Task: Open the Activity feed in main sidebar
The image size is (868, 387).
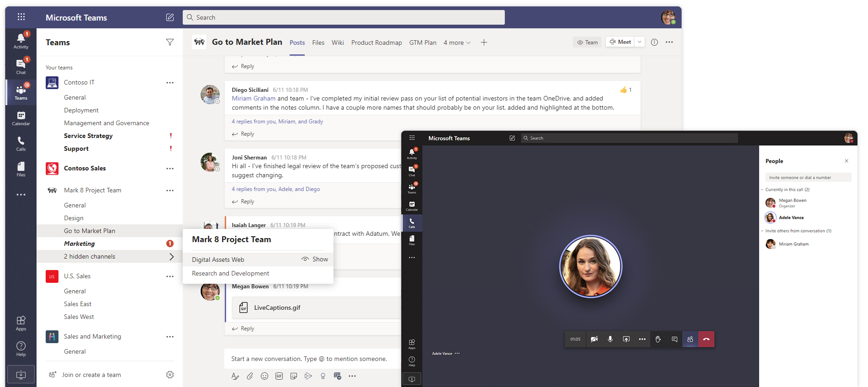Action: tap(21, 41)
